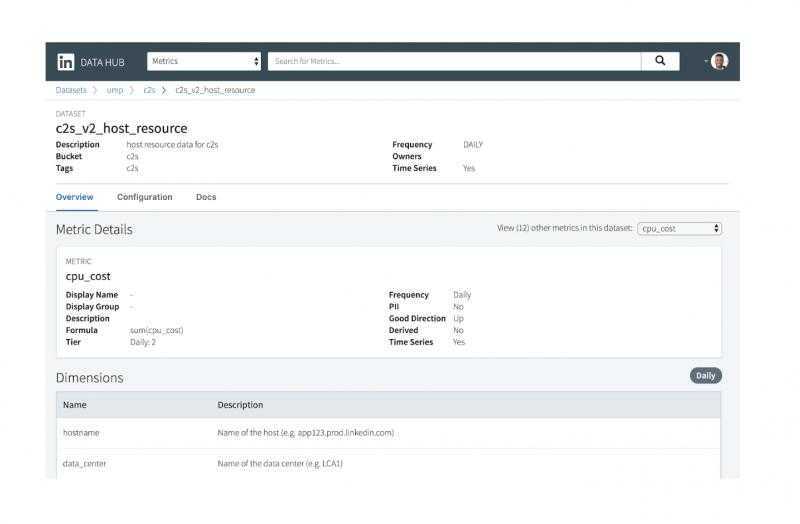Open the Docs tab
The width and height of the screenshot is (800, 524).
click(206, 197)
